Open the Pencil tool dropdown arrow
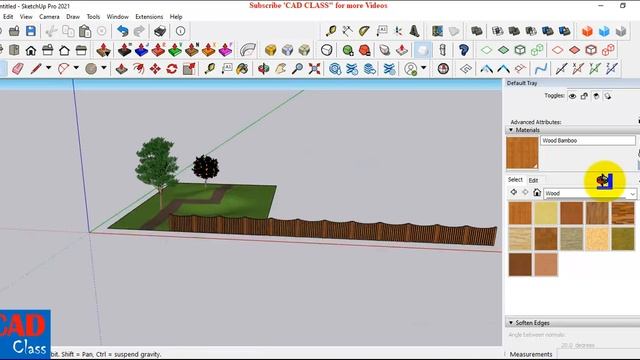This screenshot has height=360, width=640. point(48,68)
